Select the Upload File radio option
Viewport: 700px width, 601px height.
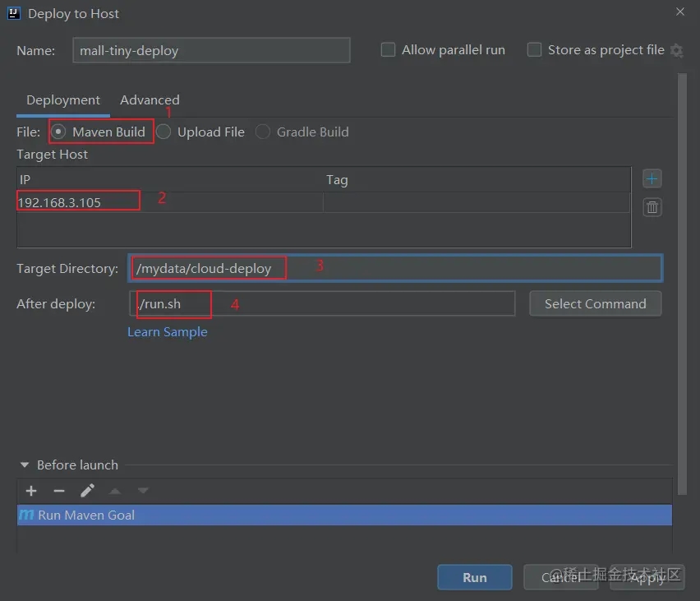pos(163,132)
